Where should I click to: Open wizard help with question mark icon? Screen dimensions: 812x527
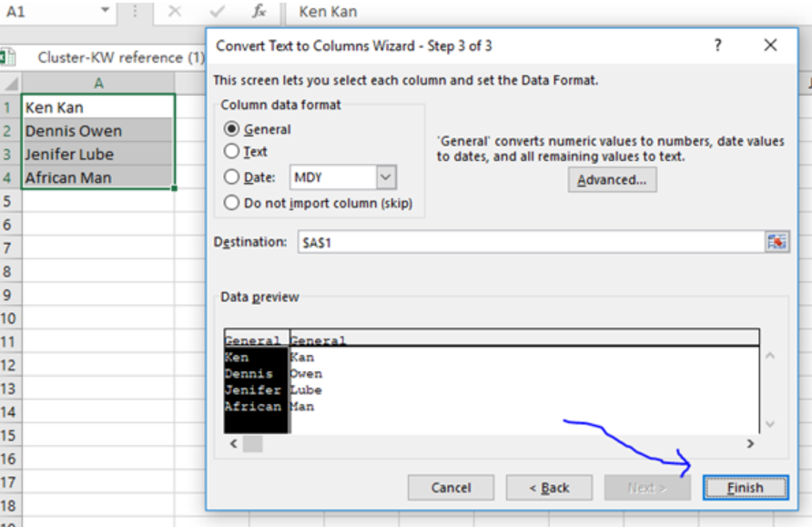[717, 46]
